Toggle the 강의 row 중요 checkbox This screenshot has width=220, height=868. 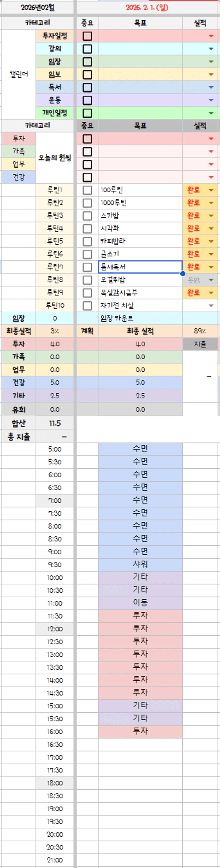click(87, 49)
